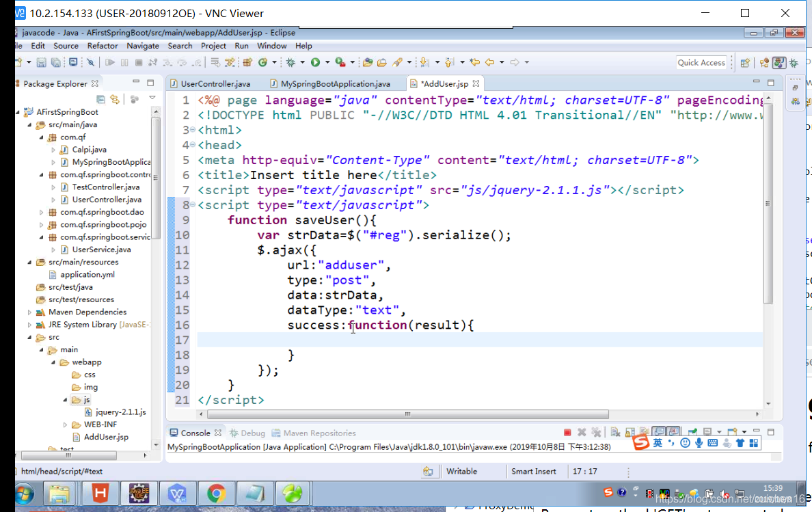Switch to the Maven Repositories tab

click(314, 433)
